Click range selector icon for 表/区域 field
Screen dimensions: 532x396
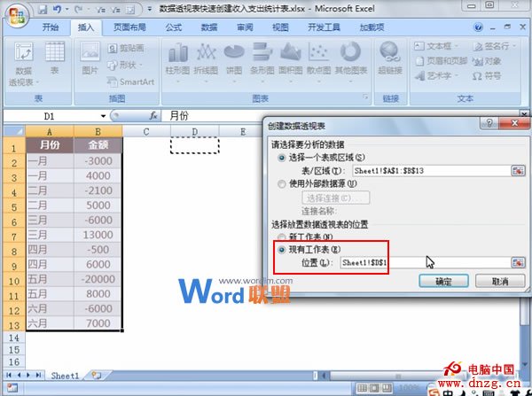click(x=518, y=171)
